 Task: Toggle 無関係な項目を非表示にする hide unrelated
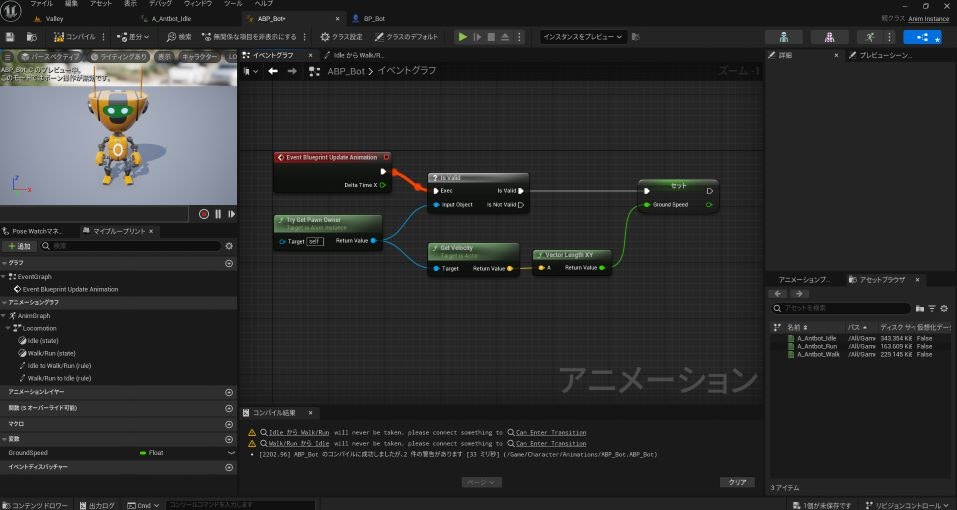pos(249,37)
